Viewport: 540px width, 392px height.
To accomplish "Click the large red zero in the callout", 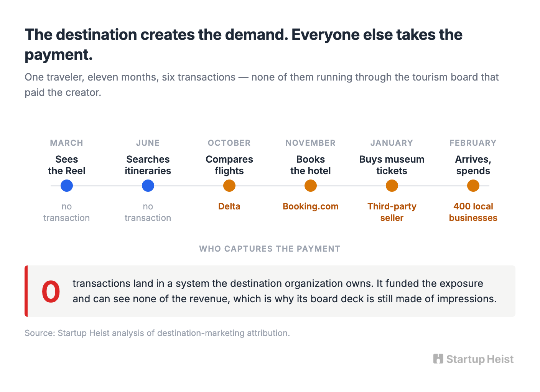I will tap(51, 292).
